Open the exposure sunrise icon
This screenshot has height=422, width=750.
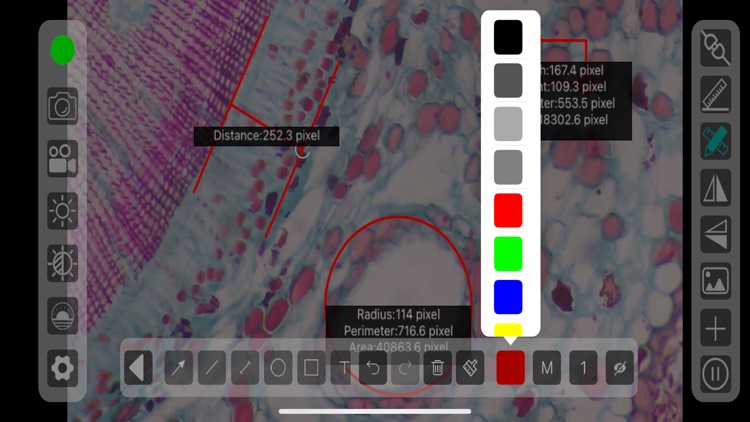(62, 316)
